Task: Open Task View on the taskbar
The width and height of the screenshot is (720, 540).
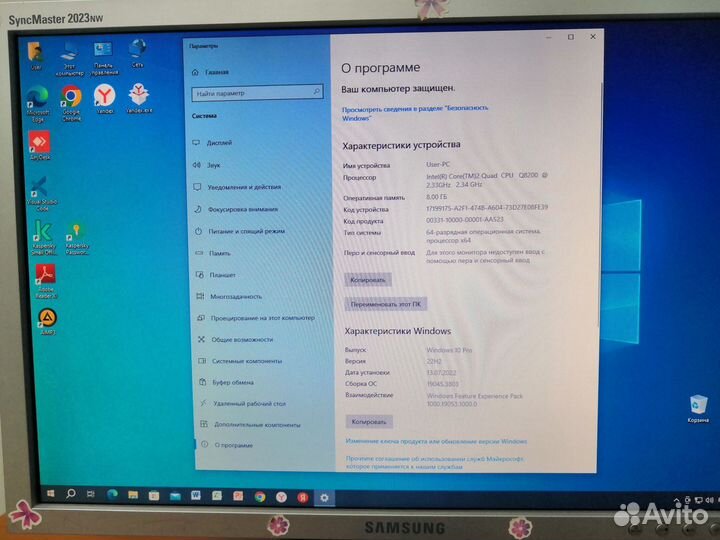Action: (91, 494)
